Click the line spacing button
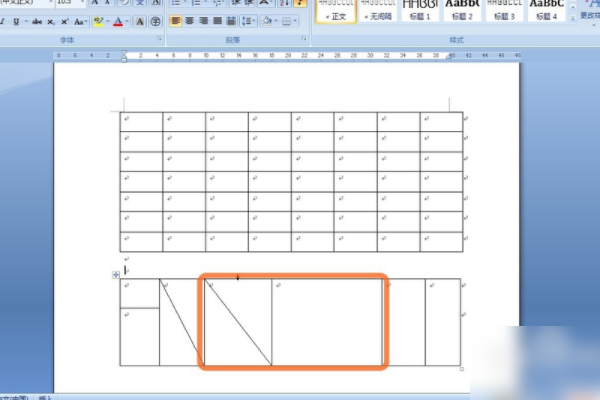Image resolution: width=600 pixels, height=400 pixels. (x=245, y=21)
